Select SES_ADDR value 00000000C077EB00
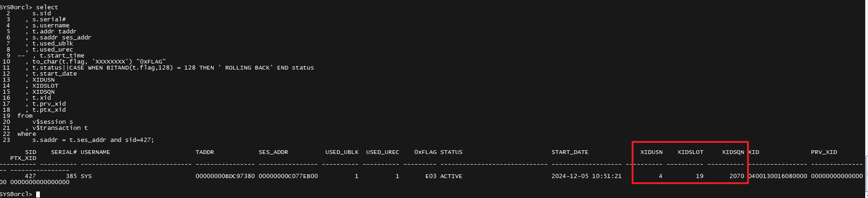868x198 pixels. coord(288,176)
